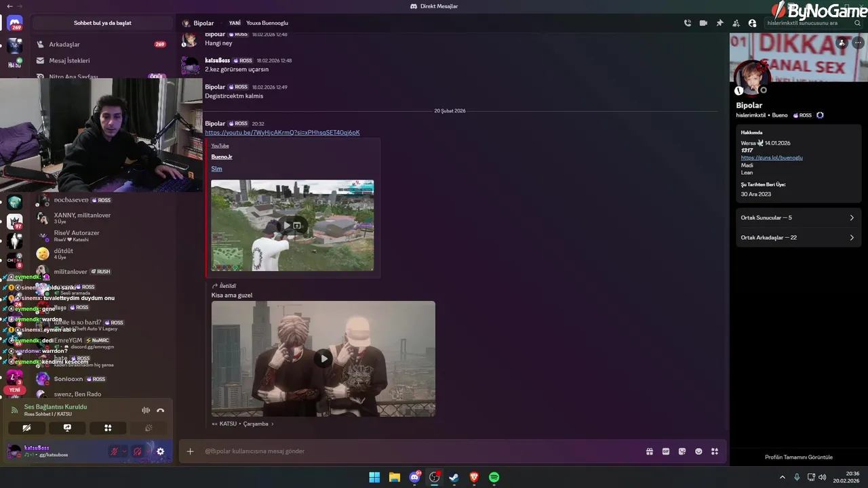Toggle the user profile panel icon
This screenshot has height=488, width=868.
tap(753, 23)
